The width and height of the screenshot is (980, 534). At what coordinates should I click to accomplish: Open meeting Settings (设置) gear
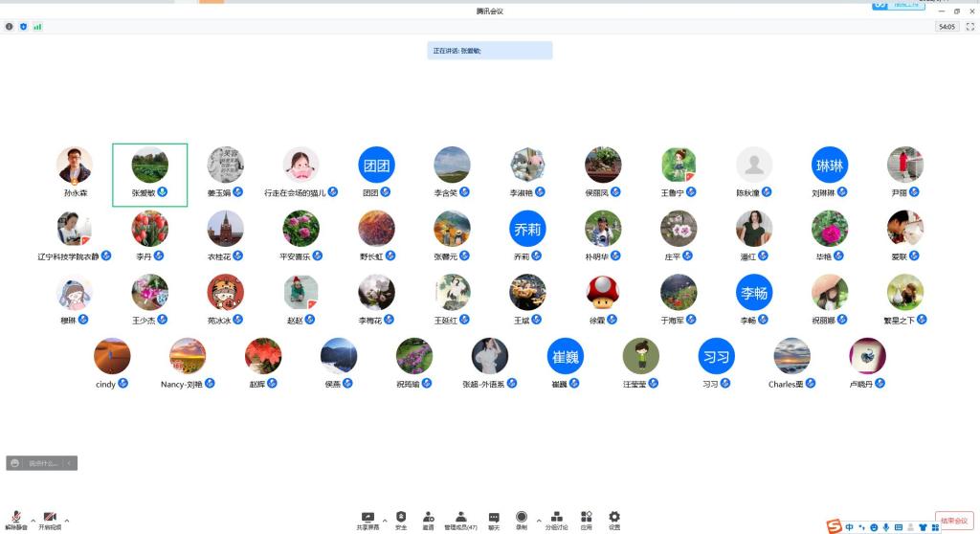(x=614, y=518)
